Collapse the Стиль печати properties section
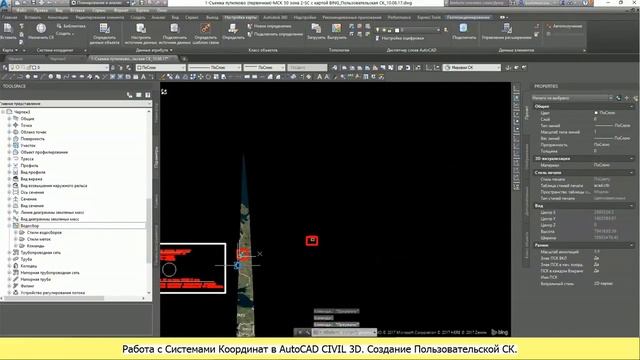Viewport: 640px width, 360px height. pos(632,173)
